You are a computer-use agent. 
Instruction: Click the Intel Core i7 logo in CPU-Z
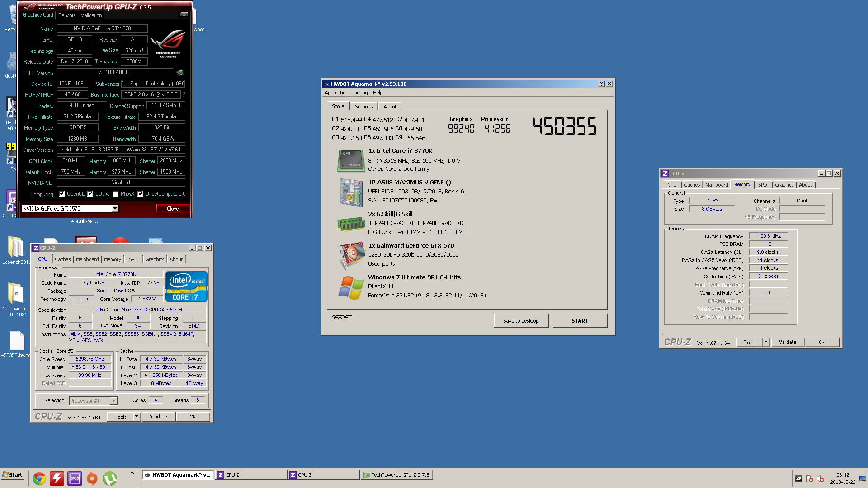(x=186, y=286)
